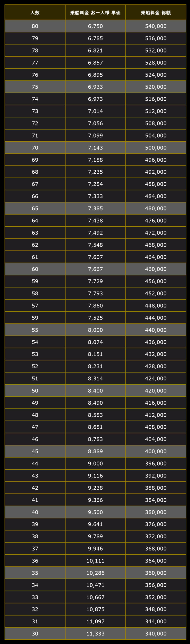The height and width of the screenshot is (644, 190).
Task: Click the 540,000 total price cell
Action: [x=156, y=26]
